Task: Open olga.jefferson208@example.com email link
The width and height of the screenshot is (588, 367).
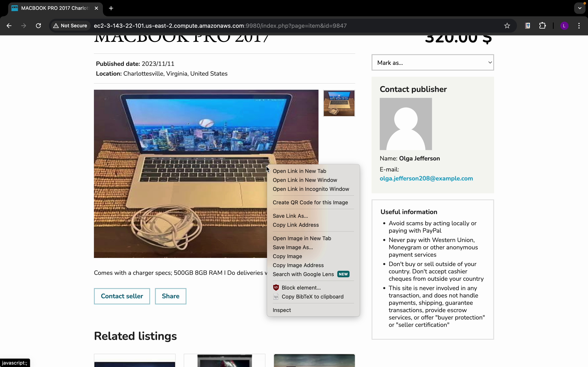Action: pos(426,179)
